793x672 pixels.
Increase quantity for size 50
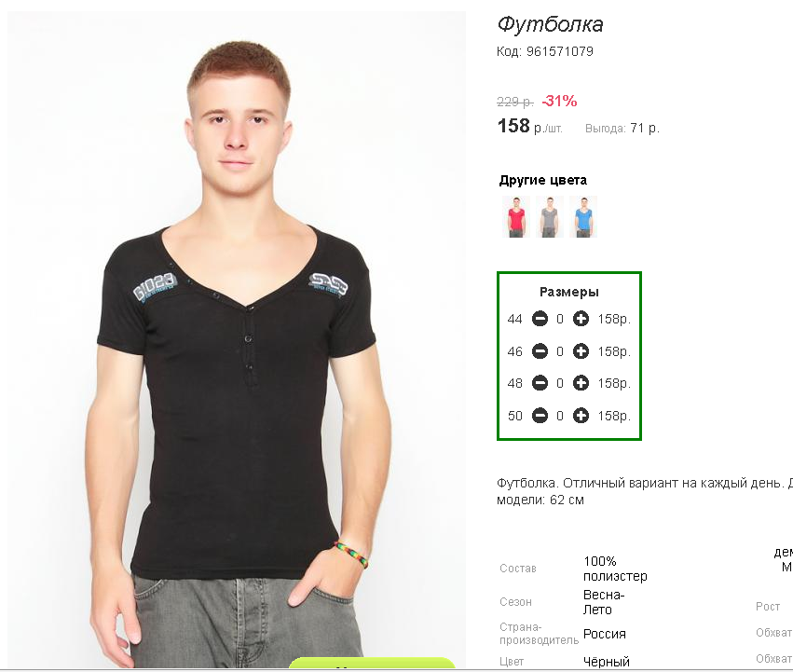click(x=581, y=416)
